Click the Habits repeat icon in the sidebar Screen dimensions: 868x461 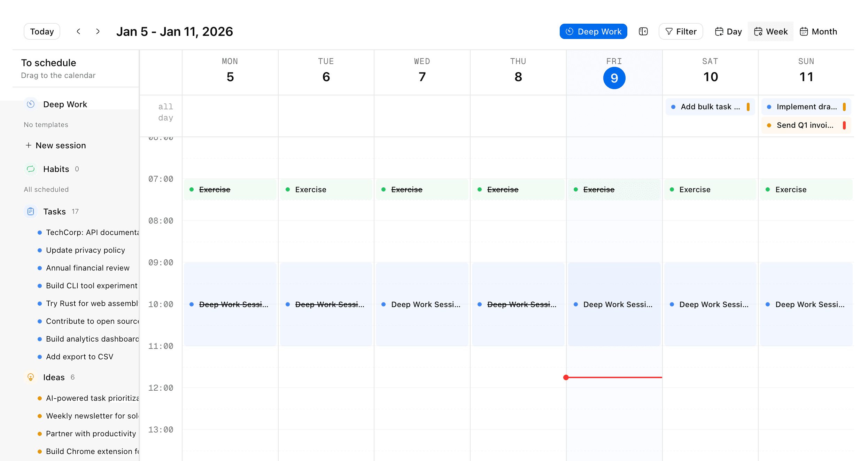(31, 169)
